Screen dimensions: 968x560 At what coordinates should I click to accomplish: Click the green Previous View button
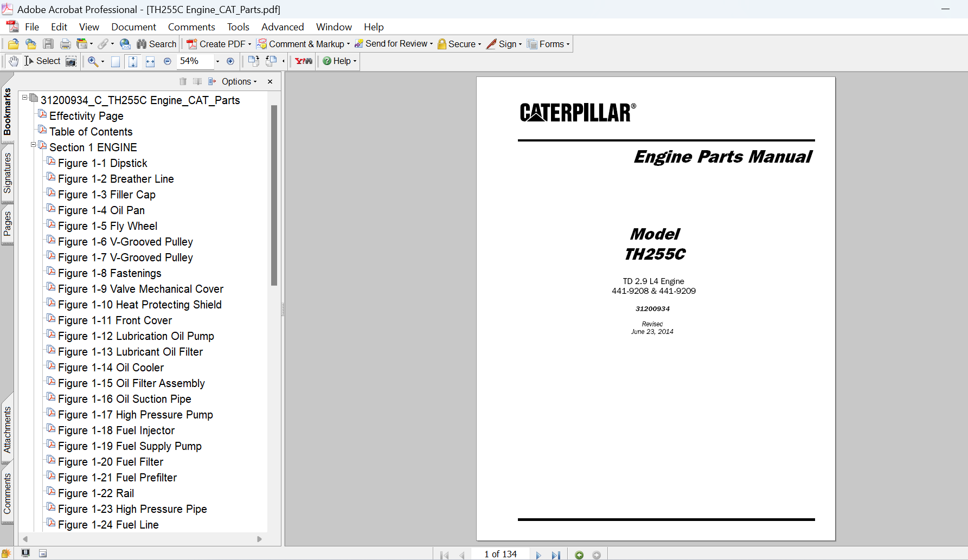[x=579, y=555]
